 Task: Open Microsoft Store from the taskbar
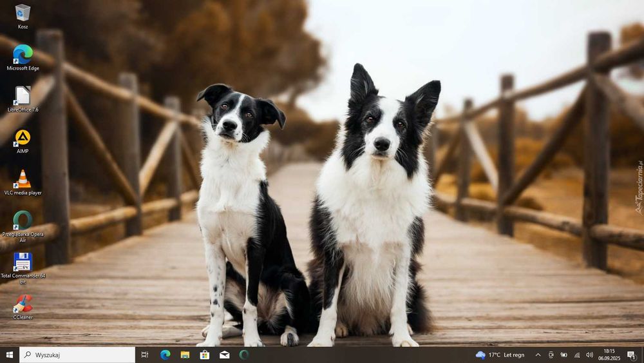(x=205, y=355)
